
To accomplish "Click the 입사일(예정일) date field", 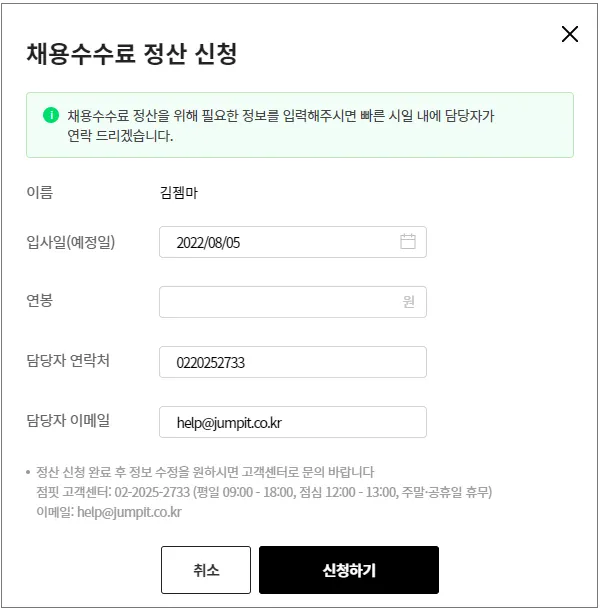I will [x=280, y=242].
